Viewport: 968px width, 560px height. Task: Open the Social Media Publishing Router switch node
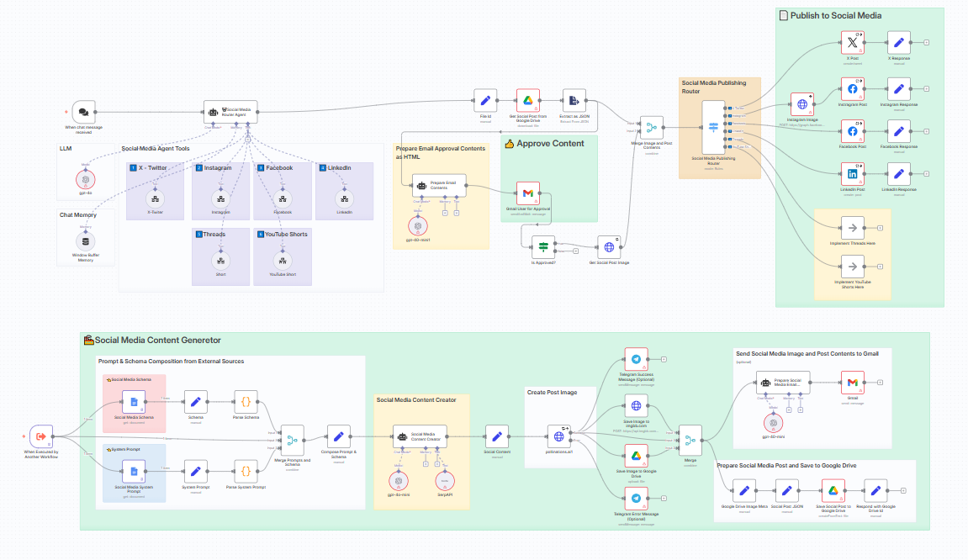pyautogui.click(x=713, y=128)
